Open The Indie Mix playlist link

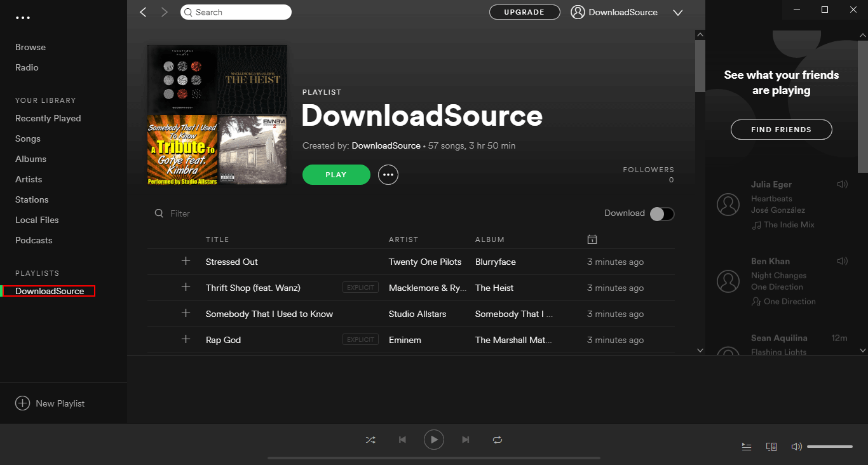click(x=789, y=225)
